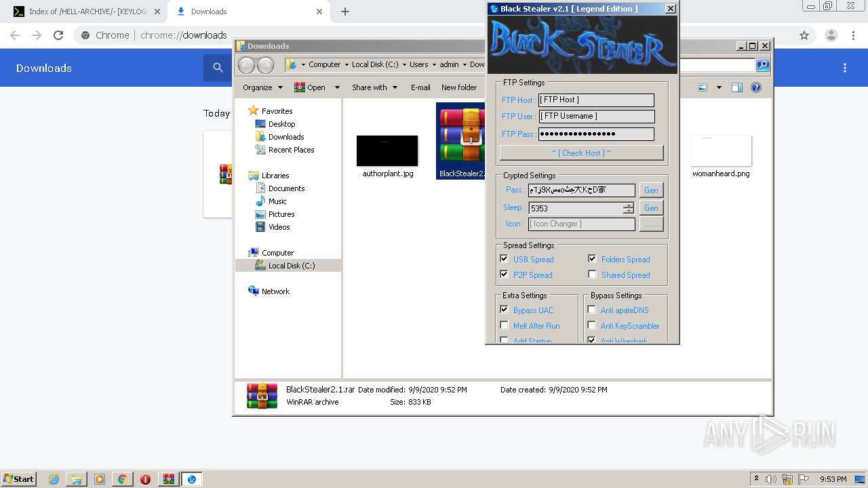Open the Chrome profile avatar
868x488 pixels.
(x=831, y=35)
